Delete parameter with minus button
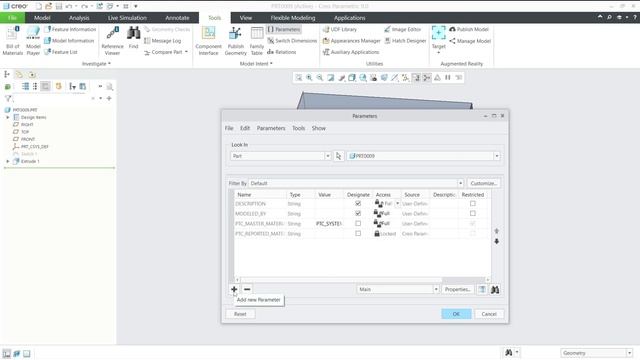 click(247, 289)
